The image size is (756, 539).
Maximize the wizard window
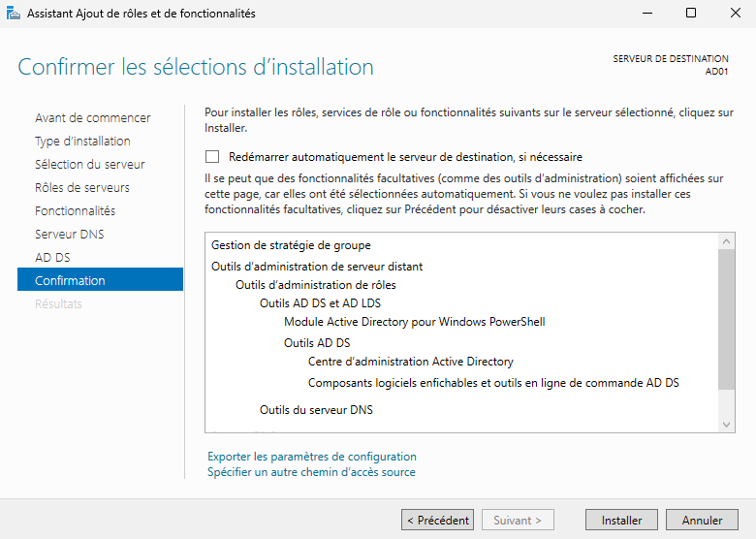pyautogui.click(x=690, y=14)
